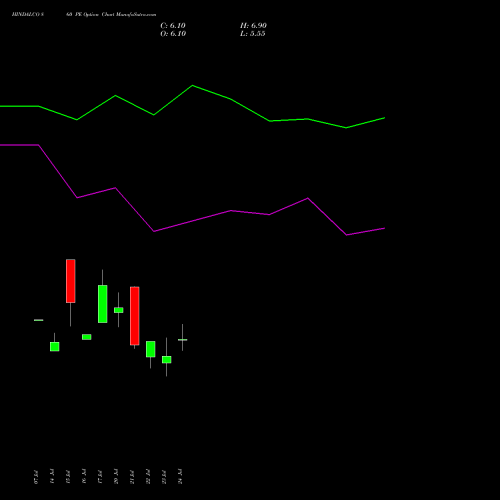The image size is (500, 500).
Task: Select the 23 Jul date label
Action: (x=164, y=476)
